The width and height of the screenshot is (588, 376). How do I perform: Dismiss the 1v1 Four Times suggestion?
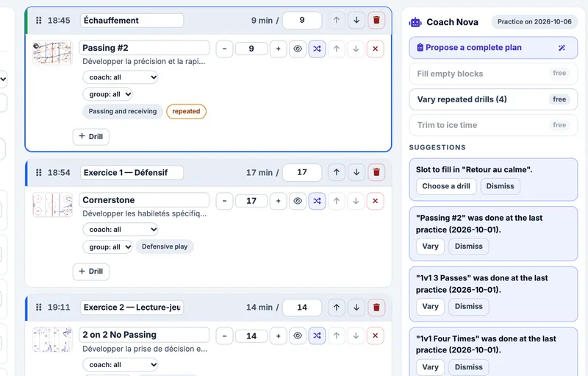coord(469,367)
